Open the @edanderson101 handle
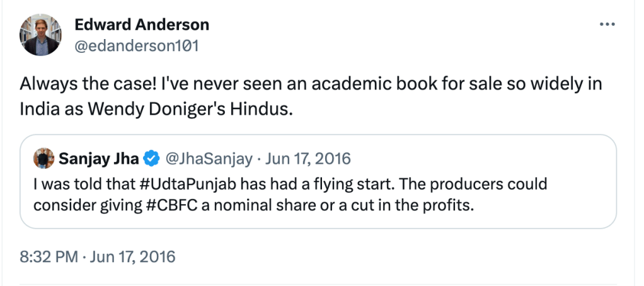Screen dimensions: 644x286 click(x=137, y=46)
